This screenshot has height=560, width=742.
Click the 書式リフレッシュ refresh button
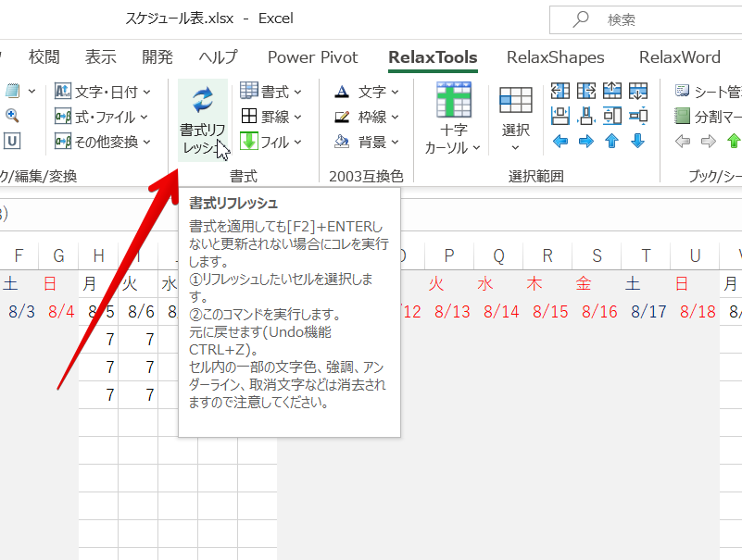click(x=203, y=120)
